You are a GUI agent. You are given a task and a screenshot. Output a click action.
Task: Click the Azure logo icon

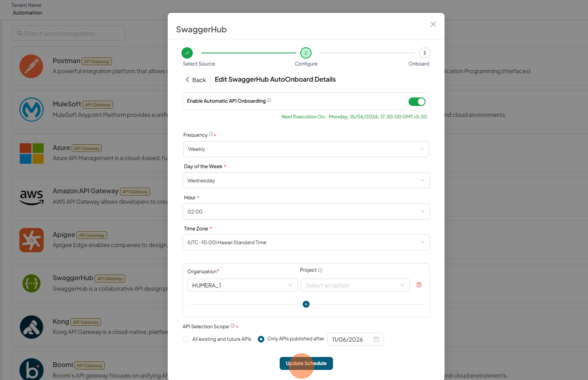tap(32, 153)
